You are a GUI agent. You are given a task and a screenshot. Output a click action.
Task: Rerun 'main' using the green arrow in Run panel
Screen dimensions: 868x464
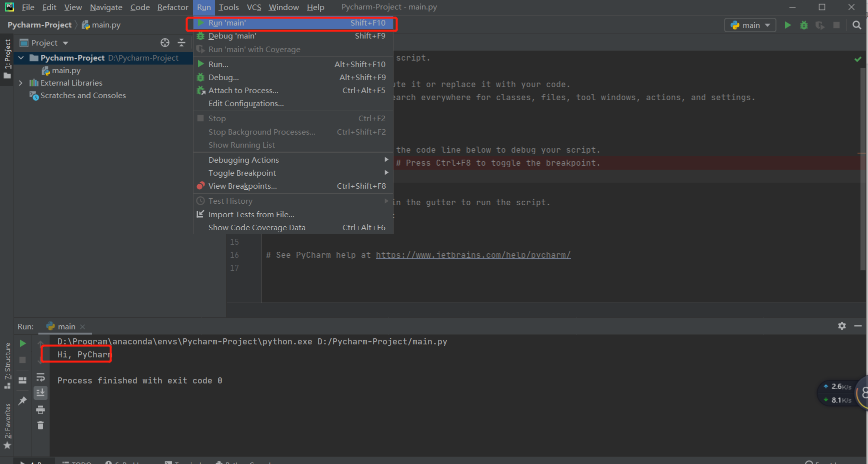pyautogui.click(x=22, y=343)
